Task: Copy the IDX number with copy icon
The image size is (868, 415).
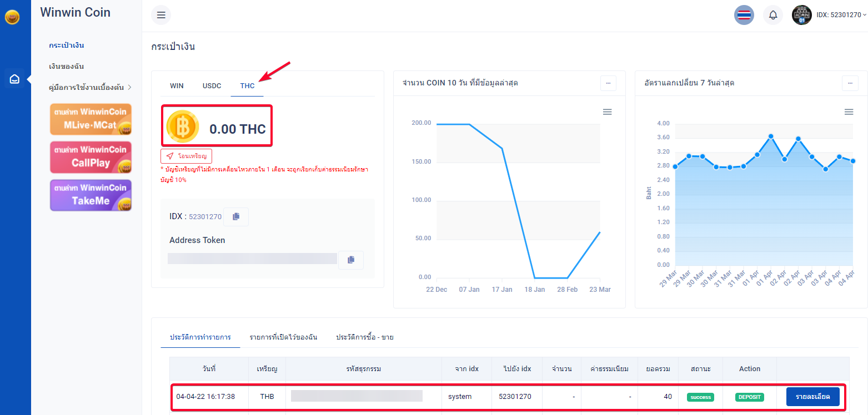Action: pyautogui.click(x=236, y=216)
